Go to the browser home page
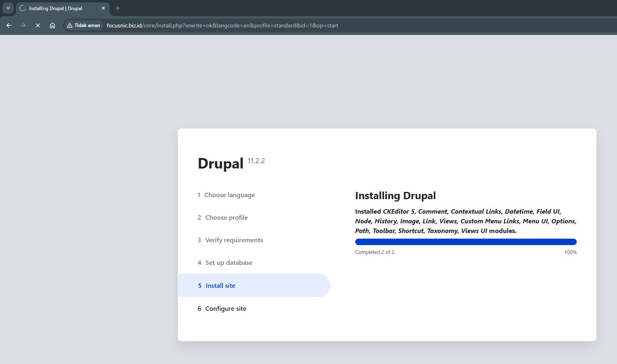The image size is (617, 364). click(x=52, y=25)
